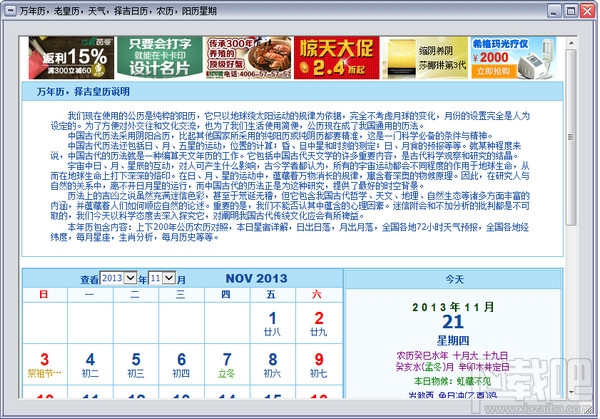The width and height of the screenshot is (600, 419).
Task: Click the scrollbar up arrow
Action: pyautogui.click(x=571, y=43)
